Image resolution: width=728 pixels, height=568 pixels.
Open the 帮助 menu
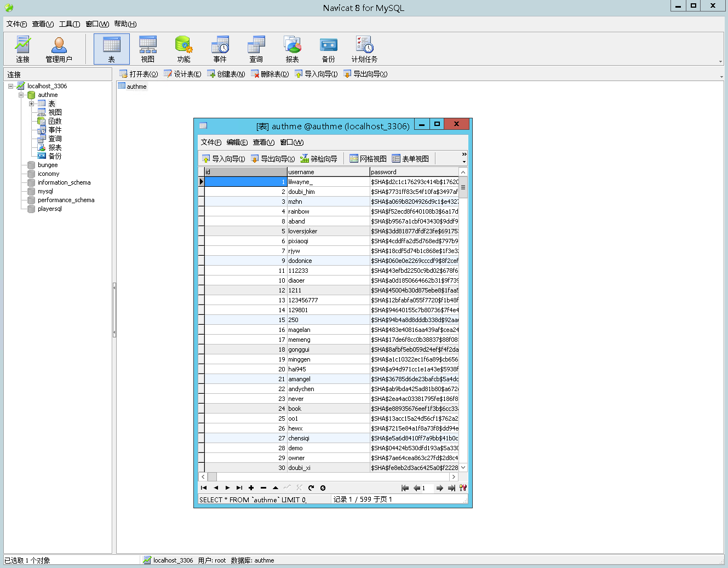point(125,24)
